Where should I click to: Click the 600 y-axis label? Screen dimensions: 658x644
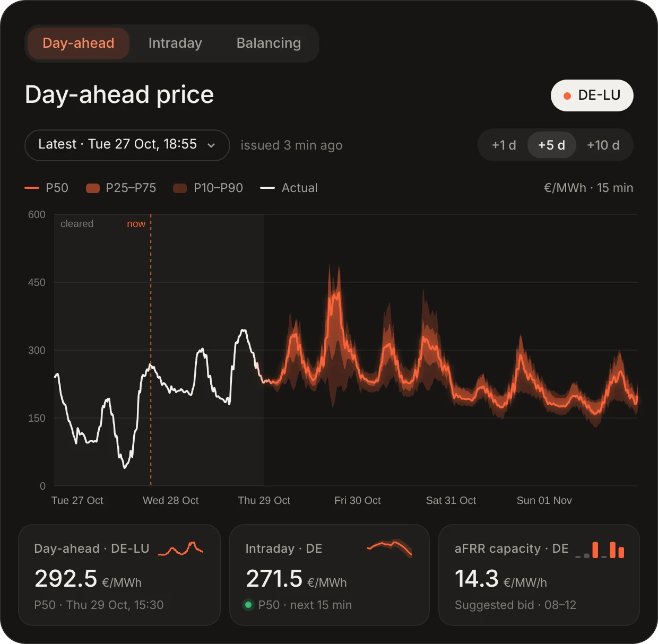tap(37, 214)
